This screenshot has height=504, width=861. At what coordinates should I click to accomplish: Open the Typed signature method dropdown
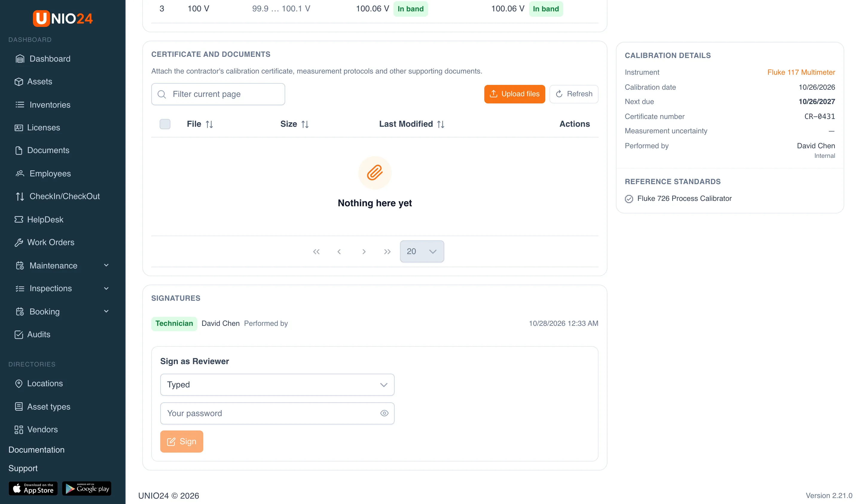click(x=277, y=385)
